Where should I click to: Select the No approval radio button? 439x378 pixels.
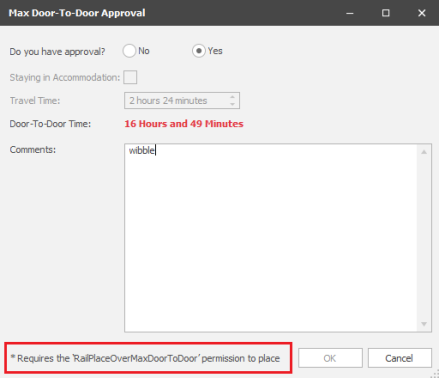pyautogui.click(x=129, y=51)
